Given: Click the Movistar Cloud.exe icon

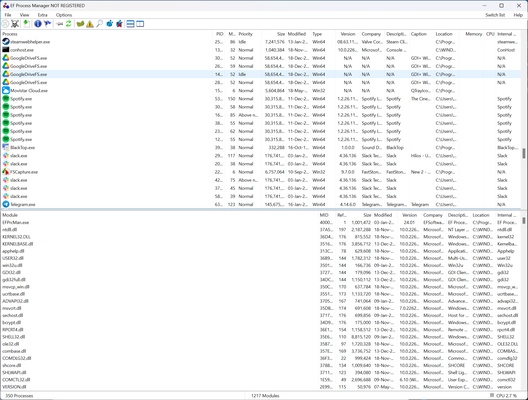Looking at the screenshot, I should (x=6, y=91).
